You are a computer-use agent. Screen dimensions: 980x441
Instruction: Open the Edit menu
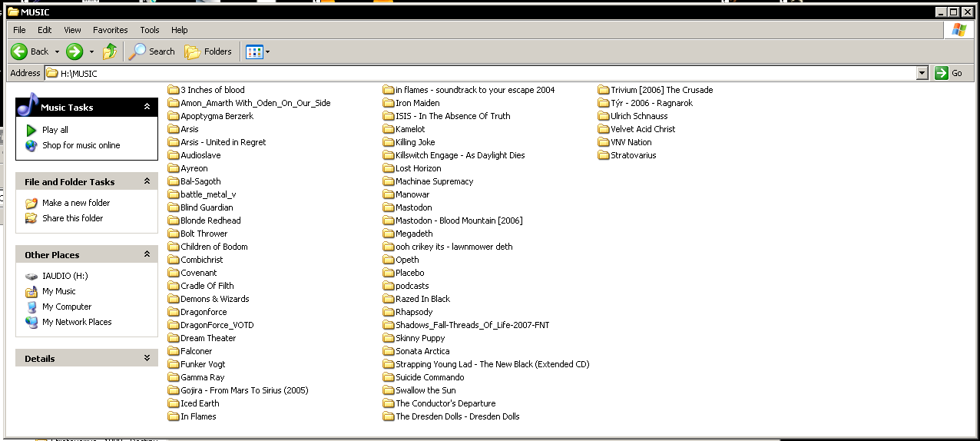(45, 30)
